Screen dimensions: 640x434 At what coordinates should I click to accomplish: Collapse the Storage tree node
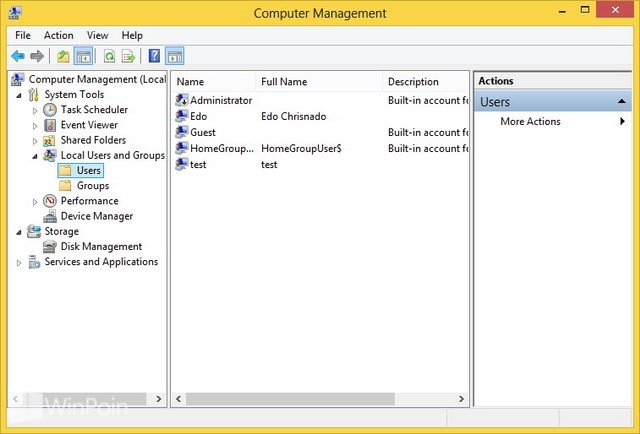pyautogui.click(x=19, y=232)
